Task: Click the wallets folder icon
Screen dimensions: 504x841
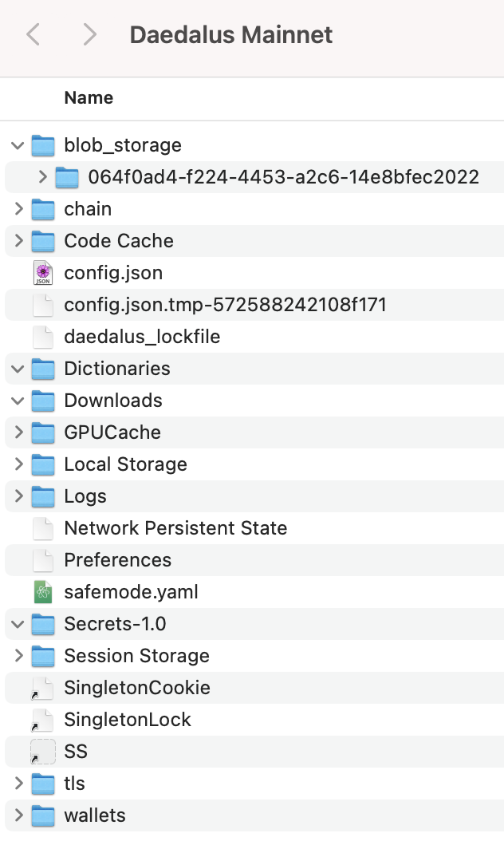Action: coord(43,815)
